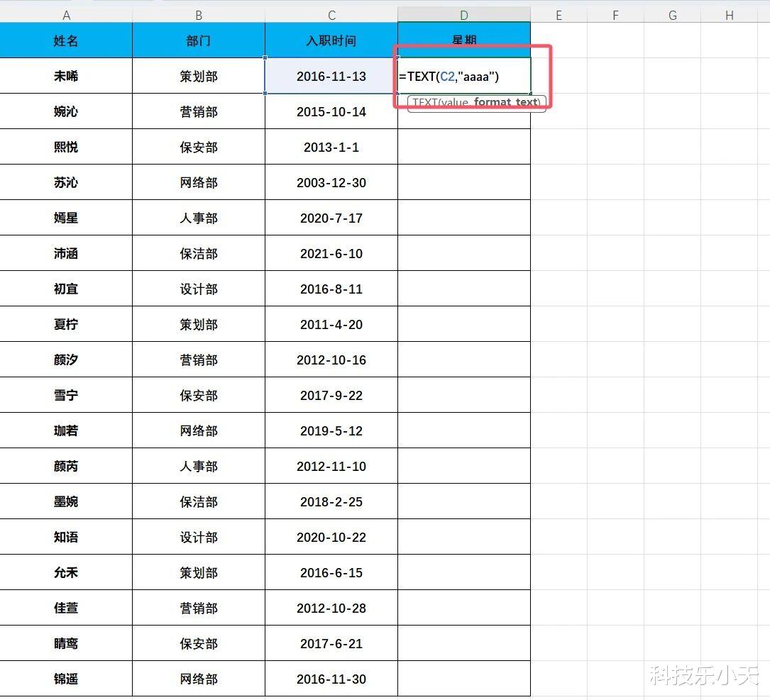The height and width of the screenshot is (700, 770).
Task: Select the date cell 2020-10-22
Action: (331, 537)
